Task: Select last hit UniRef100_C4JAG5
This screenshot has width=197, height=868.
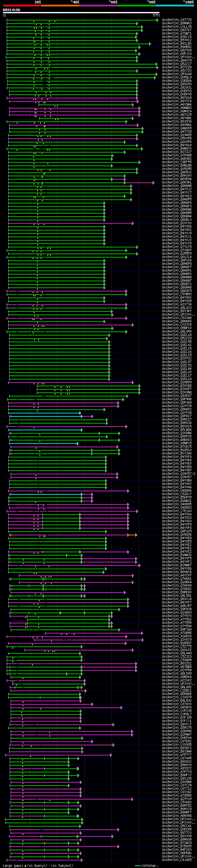Action: point(177,860)
